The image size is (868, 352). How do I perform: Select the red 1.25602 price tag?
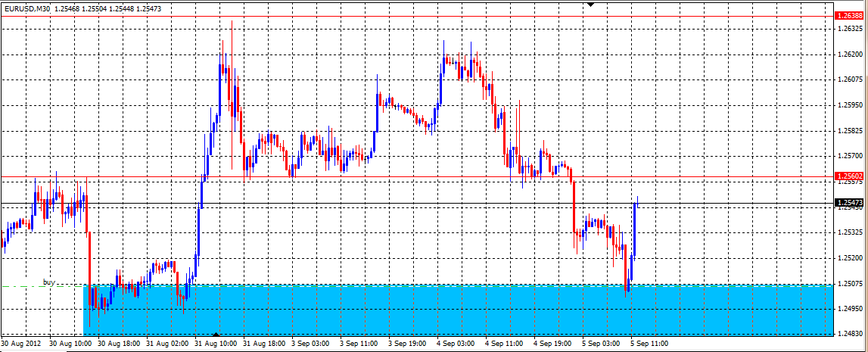tap(848, 176)
